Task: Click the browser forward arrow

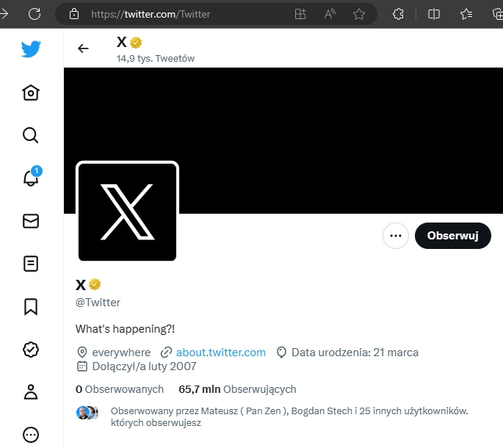Action: [4, 14]
